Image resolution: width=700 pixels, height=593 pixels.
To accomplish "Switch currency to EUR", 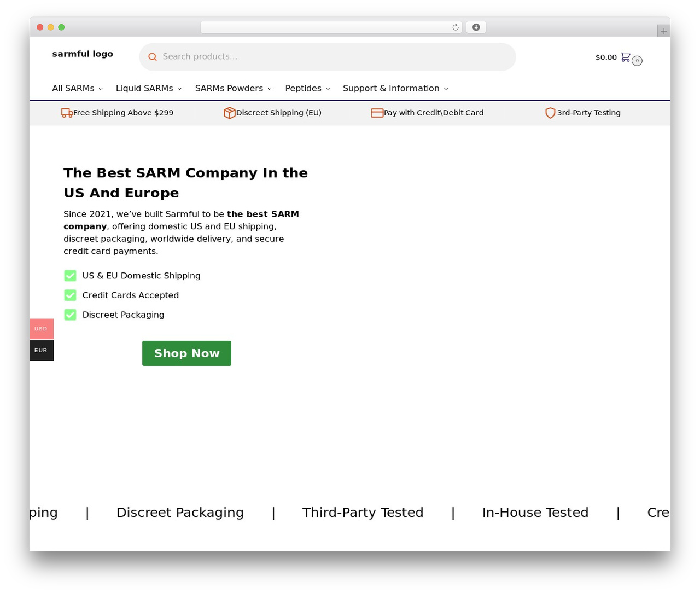I will point(42,351).
